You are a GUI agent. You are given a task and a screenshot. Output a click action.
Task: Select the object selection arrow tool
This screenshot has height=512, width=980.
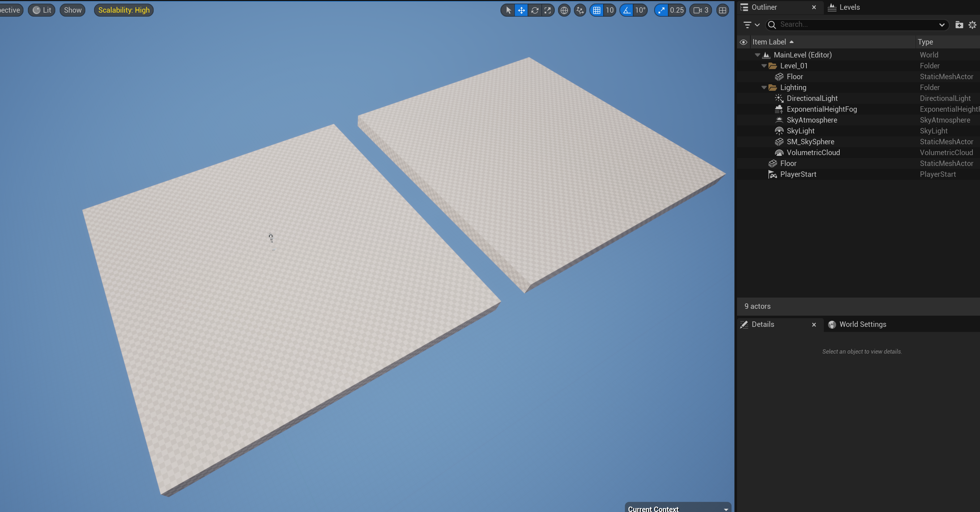coord(508,10)
